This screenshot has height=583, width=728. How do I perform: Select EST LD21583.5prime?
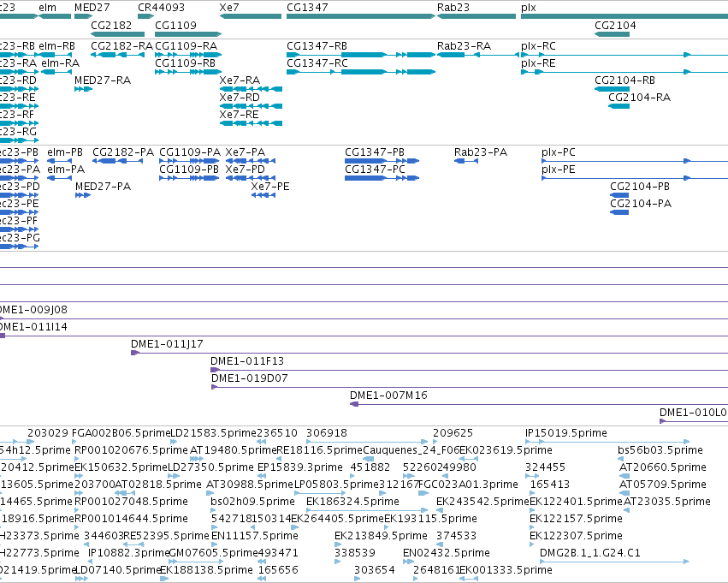[x=175, y=442]
